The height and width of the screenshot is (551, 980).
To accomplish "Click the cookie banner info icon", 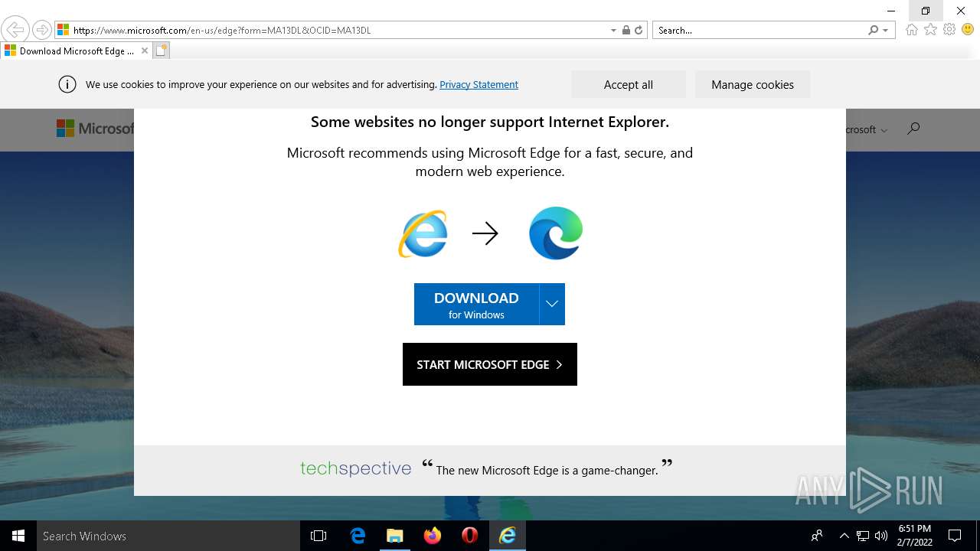I will [x=67, y=85].
